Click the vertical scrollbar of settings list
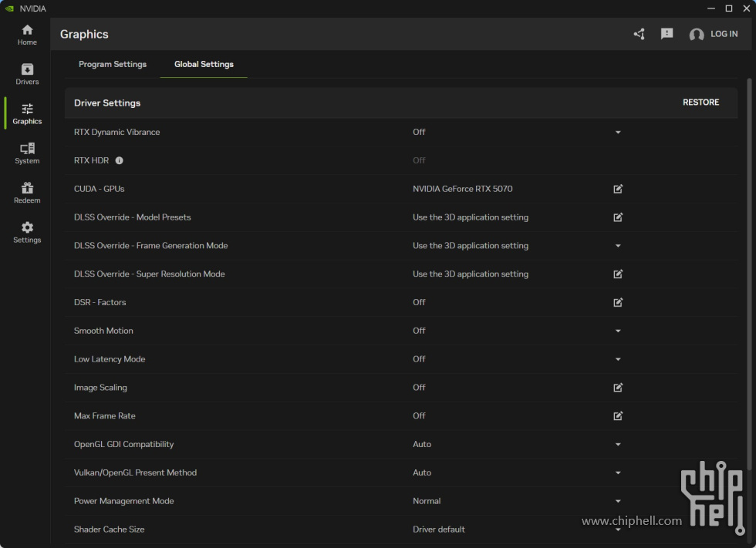Screen dimensions: 756x548 point(749,274)
